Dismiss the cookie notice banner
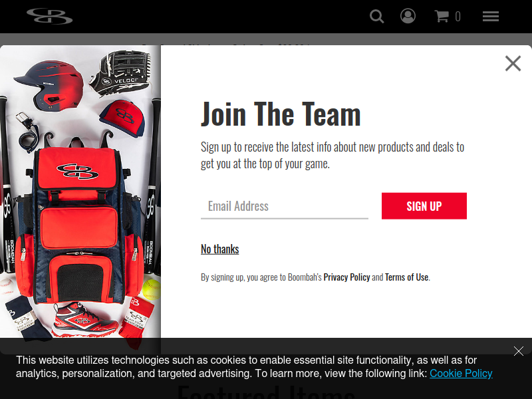 tap(519, 351)
